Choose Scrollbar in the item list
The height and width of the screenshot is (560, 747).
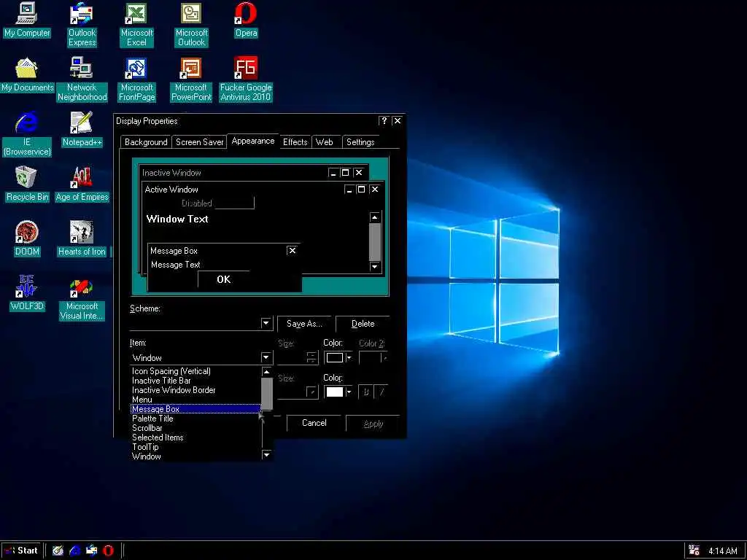[x=196, y=428]
